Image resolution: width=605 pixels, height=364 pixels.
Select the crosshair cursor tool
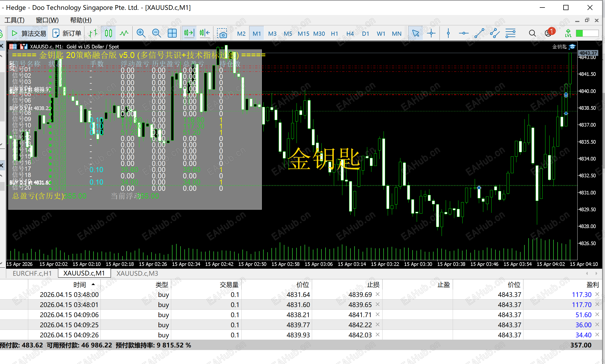pyautogui.click(x=431, y=33)
